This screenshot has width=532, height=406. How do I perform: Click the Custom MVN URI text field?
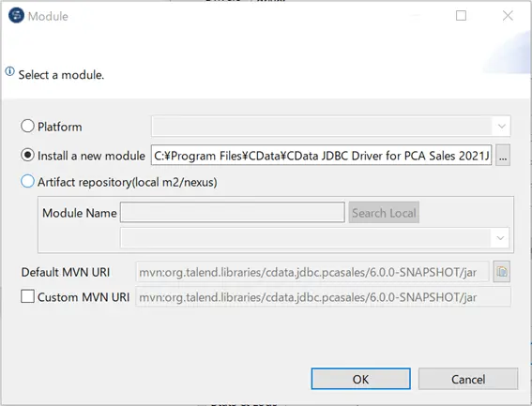tap(323, 297)
